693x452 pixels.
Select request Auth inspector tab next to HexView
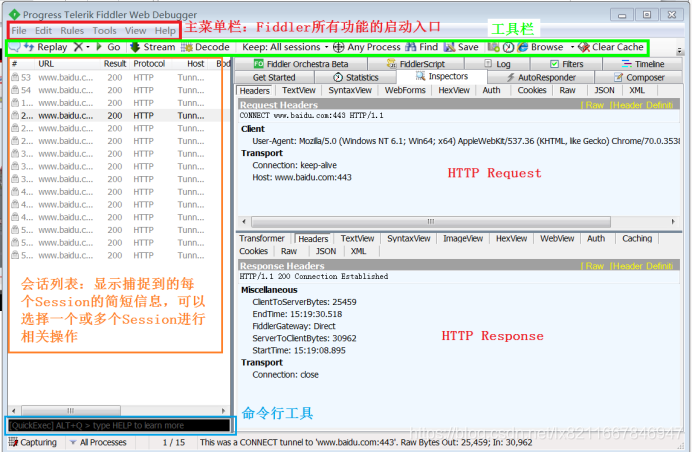pyautogui.click(x=491, y=90)
